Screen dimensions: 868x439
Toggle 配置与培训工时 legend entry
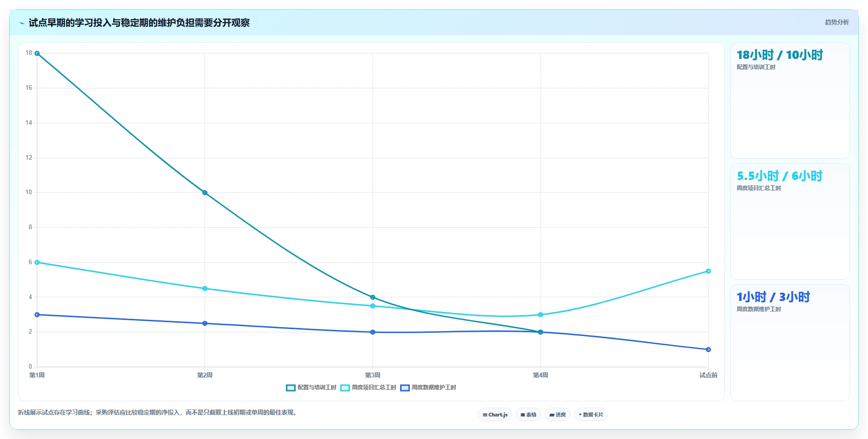pos(311,387)
